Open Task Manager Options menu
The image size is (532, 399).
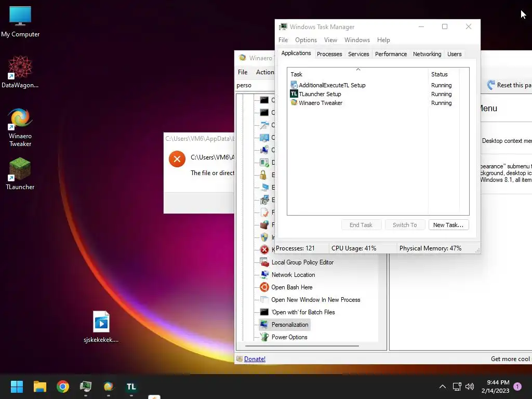pos(305,40)
